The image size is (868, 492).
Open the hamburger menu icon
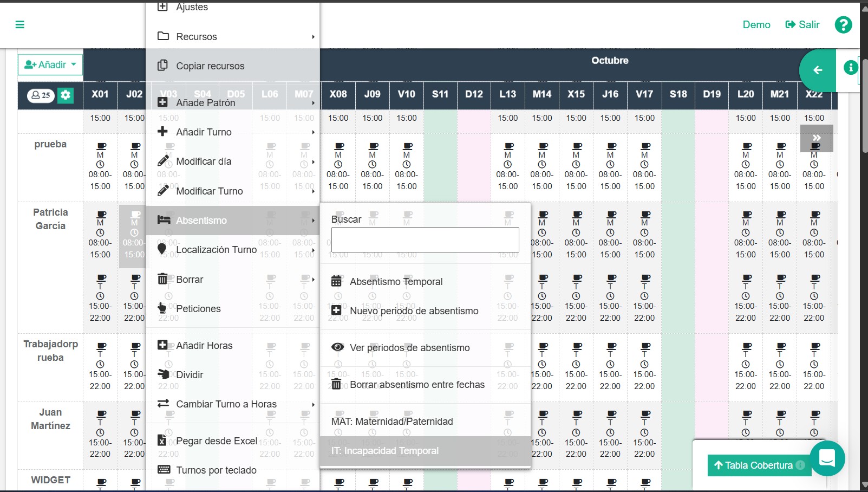[x=20, y=24]
